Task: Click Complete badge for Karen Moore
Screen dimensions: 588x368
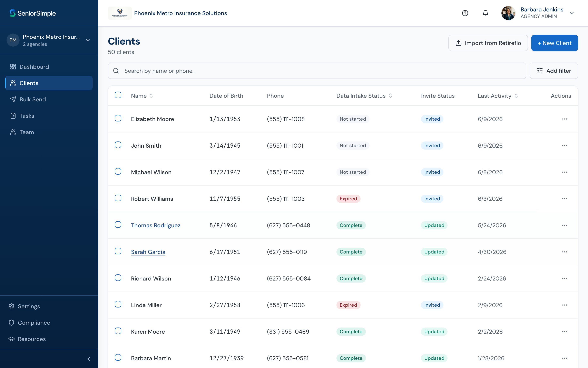Action: 351,331
